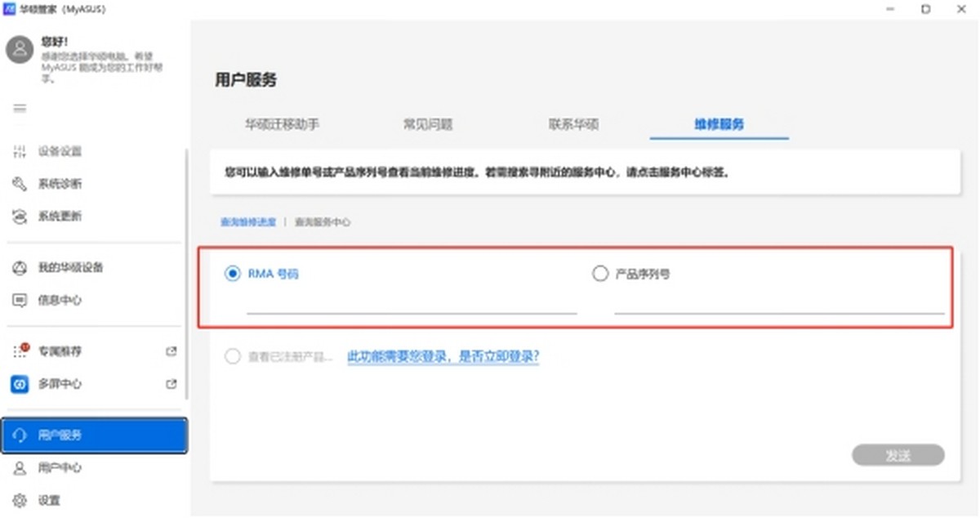Open 我的华硕设备 in the sidebar

tap(70, 268)
